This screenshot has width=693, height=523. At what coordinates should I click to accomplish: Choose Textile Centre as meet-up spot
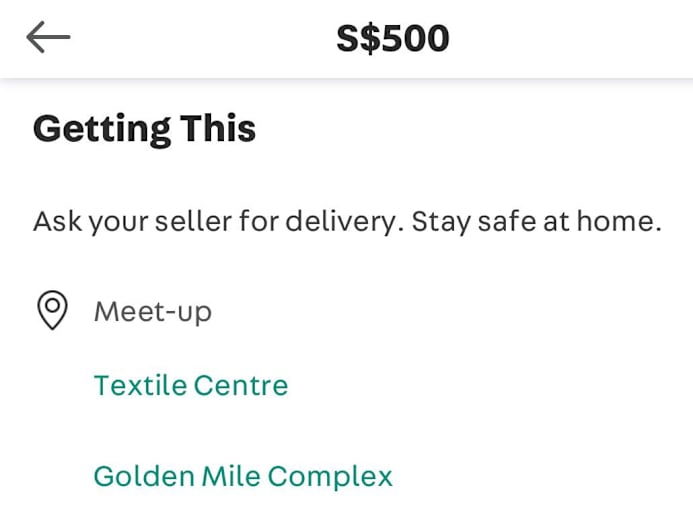pos(190,385)
